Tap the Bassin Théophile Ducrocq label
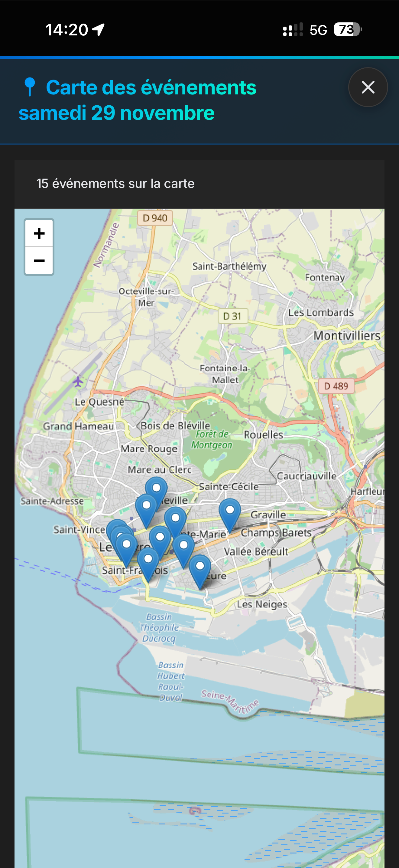 click(x=159, y=627)
